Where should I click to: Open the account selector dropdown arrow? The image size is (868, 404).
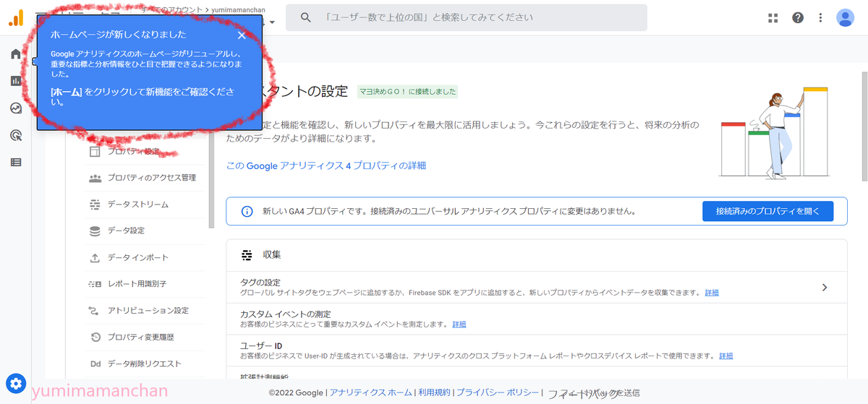pos(272,22)
